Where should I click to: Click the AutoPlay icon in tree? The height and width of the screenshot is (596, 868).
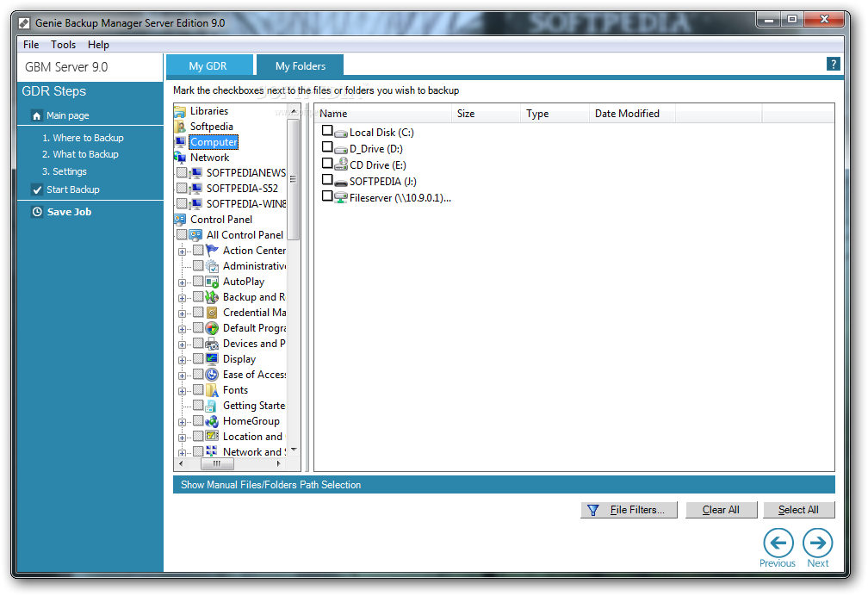[x=212, y=282]
